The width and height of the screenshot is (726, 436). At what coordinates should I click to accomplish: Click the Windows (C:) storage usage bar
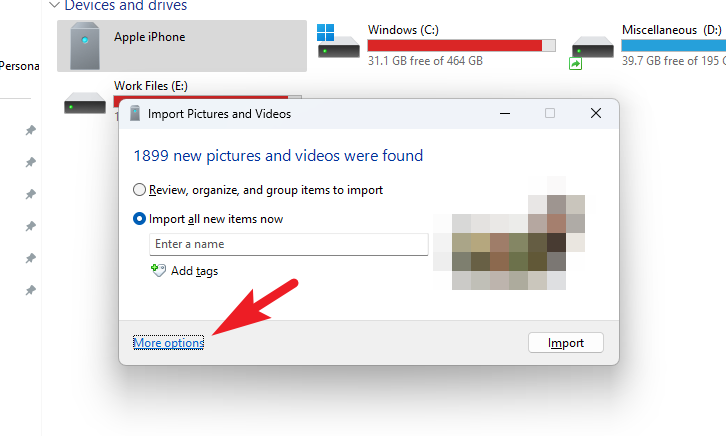pyautogui.click(x=462, y=45)
